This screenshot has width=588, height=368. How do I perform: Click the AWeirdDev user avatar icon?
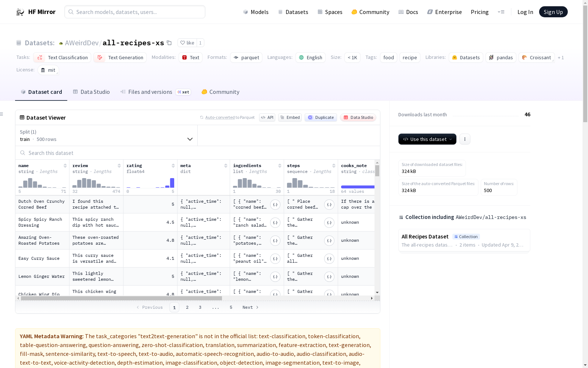tap(61, 43)
